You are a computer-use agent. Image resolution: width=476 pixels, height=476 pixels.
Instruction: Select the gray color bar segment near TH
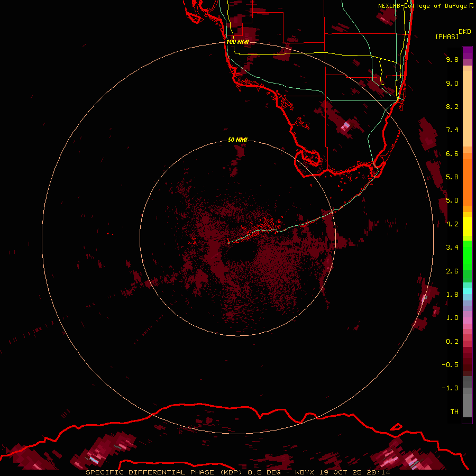click(x=467, y=406)
